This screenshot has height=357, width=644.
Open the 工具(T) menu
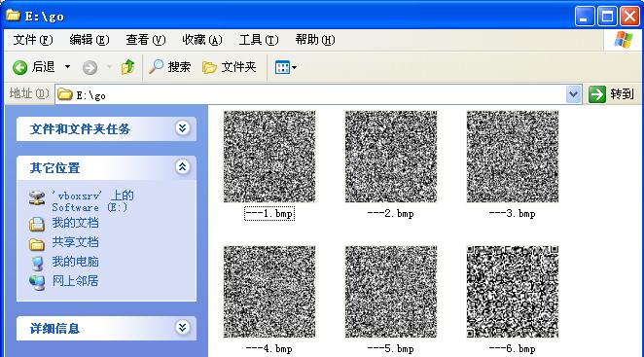point(259,40)
